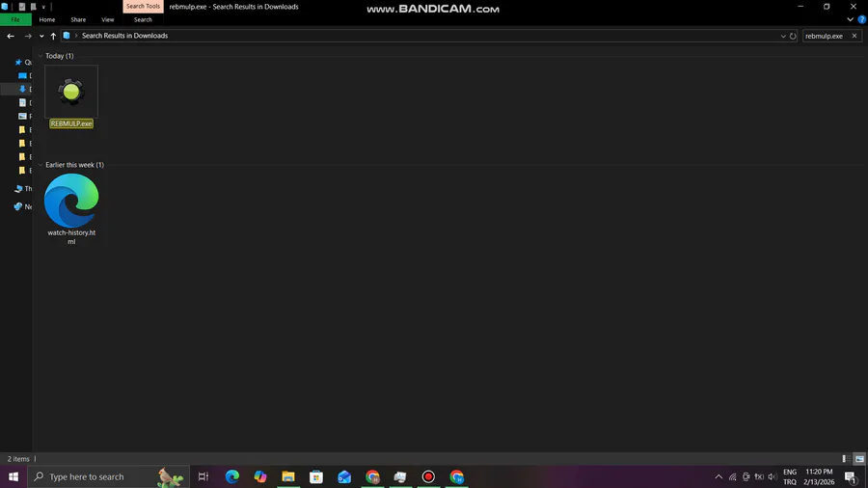
Task: Open the Search ribbon tab
Action: 143,19
